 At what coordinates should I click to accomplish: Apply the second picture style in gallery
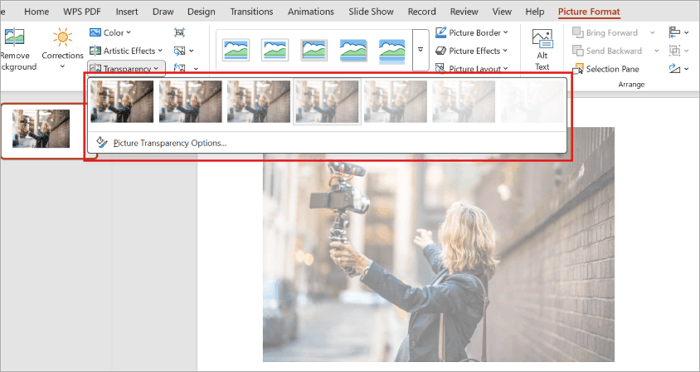tap(275, 50)
